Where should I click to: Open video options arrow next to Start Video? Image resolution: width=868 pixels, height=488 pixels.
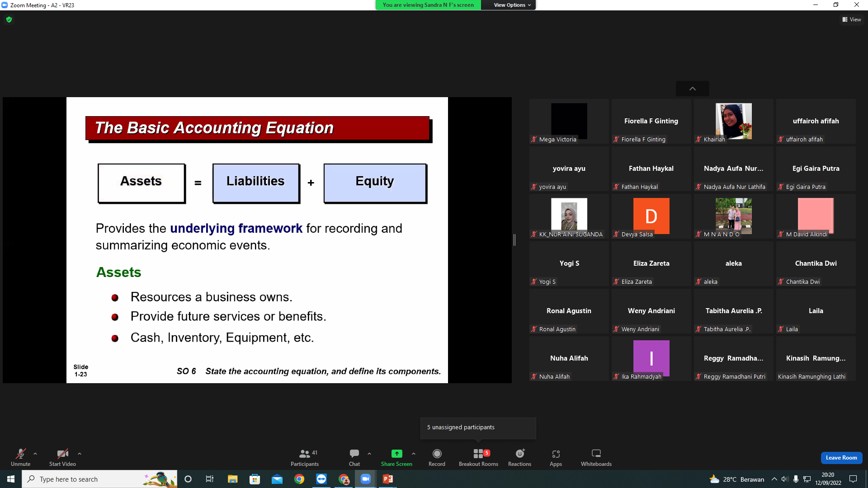(80, 454)
